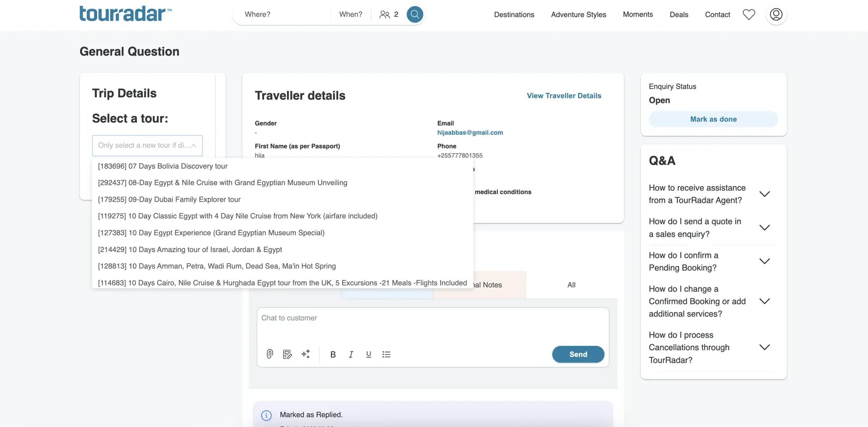Collapse the tour selection dropdown
The height and width of the screenshot is (427, 868).
pyautogui.click(x=193, y=145)
